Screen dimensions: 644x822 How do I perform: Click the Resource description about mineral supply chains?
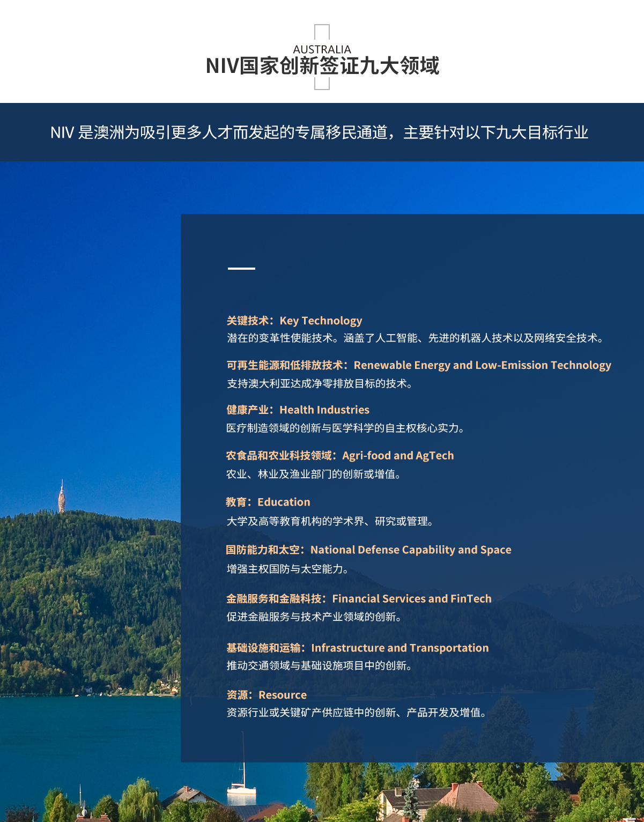pos(357,713)
